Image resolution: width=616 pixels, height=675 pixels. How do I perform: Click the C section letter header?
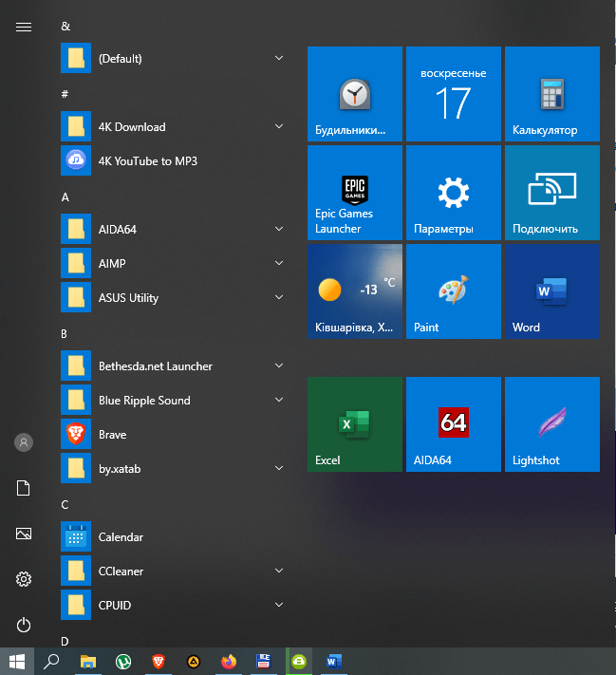[x=65, y=504]
